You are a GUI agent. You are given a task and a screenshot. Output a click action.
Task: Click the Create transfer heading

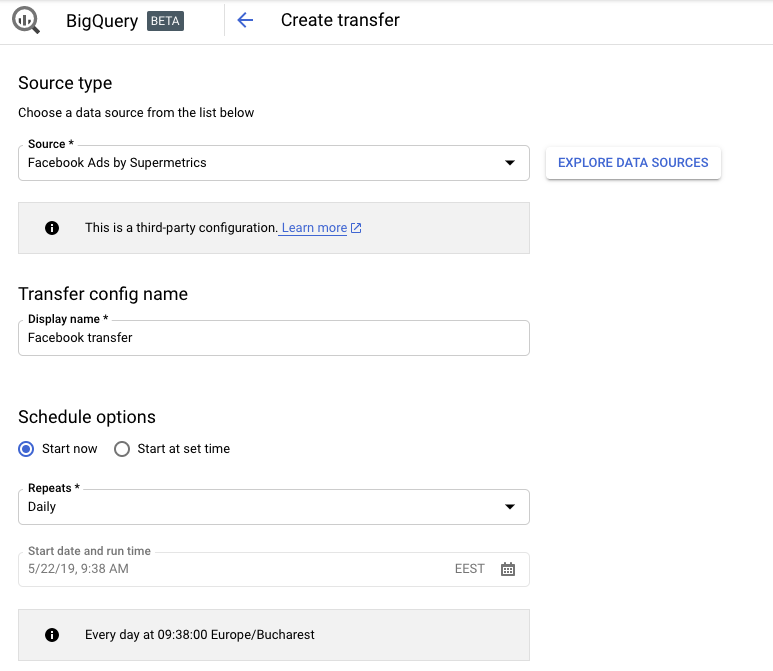340,20
